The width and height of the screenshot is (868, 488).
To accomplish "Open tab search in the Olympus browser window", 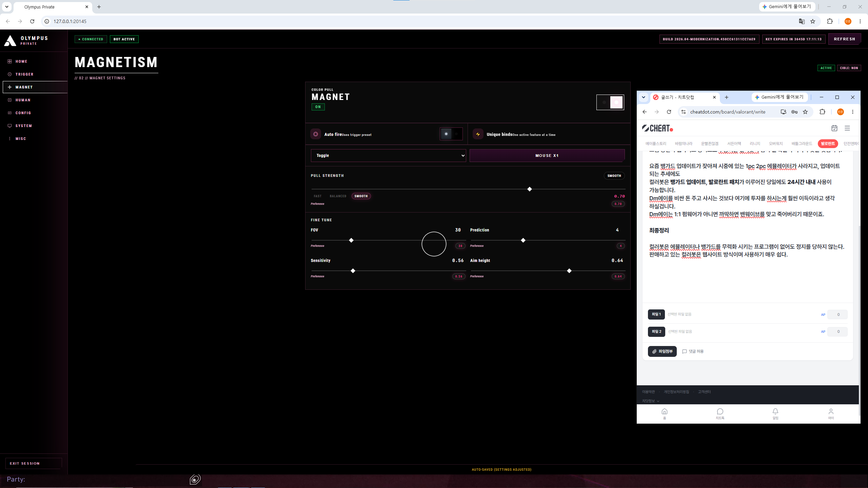I will [x=6, y=7].
